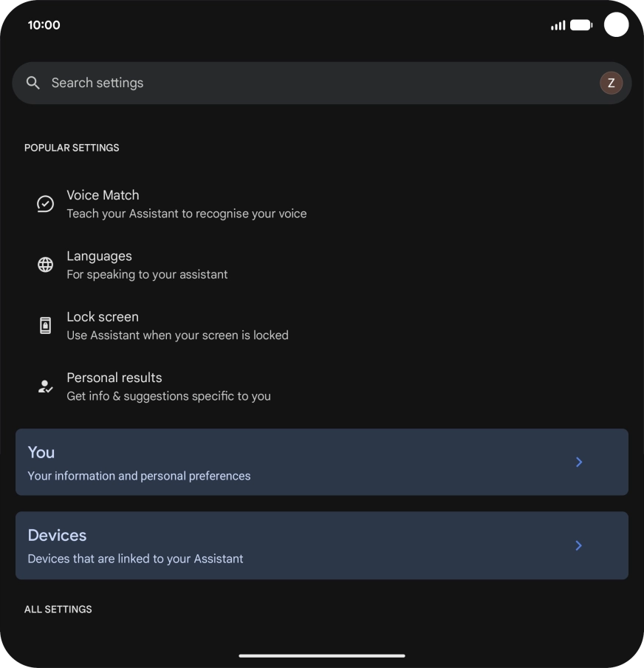Viewport: 644px width, 668px height.
Task: Tap the signal strength indicator
Action: tap(558, 24)
